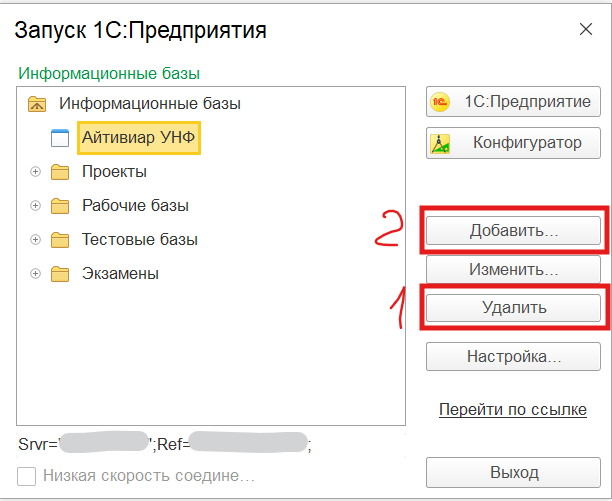Click the Тестовые базы folder icon
Image resolution: width=612 pixels, height=501 pixels.
click(x=60, y=240)
